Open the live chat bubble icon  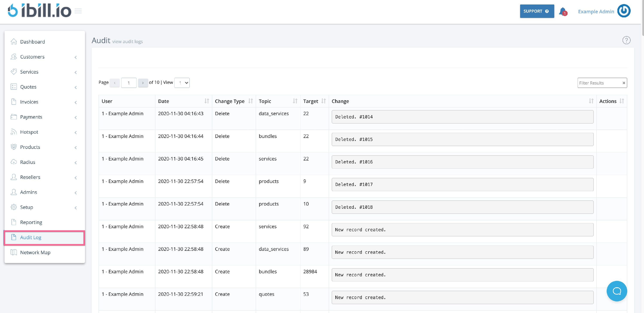[x=617, y=291]
